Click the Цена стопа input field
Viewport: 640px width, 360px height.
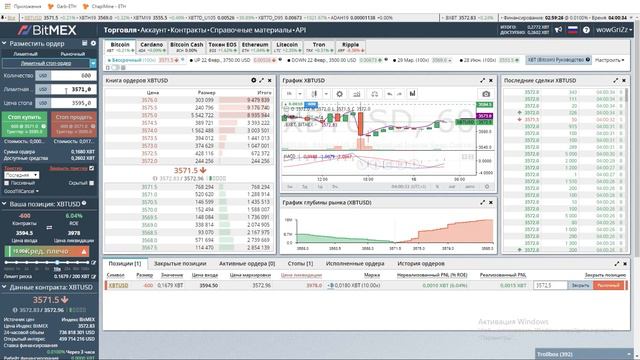73,103
